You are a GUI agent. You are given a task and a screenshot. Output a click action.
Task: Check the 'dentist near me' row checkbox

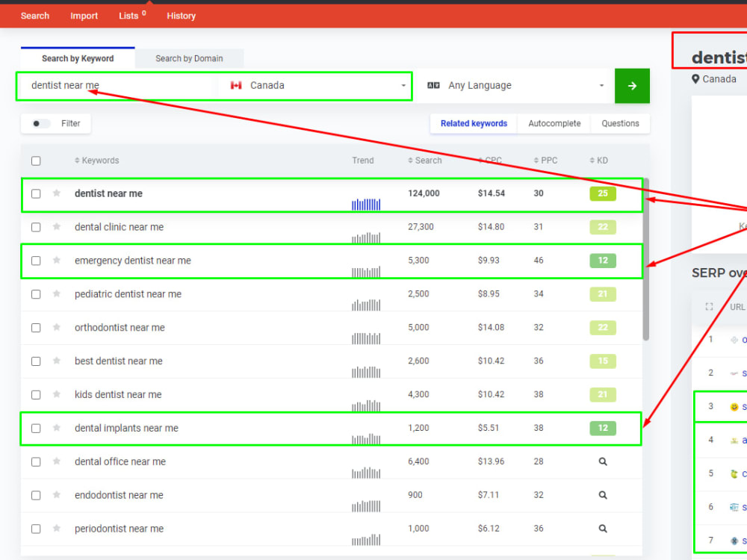click(x=36, y=194)
